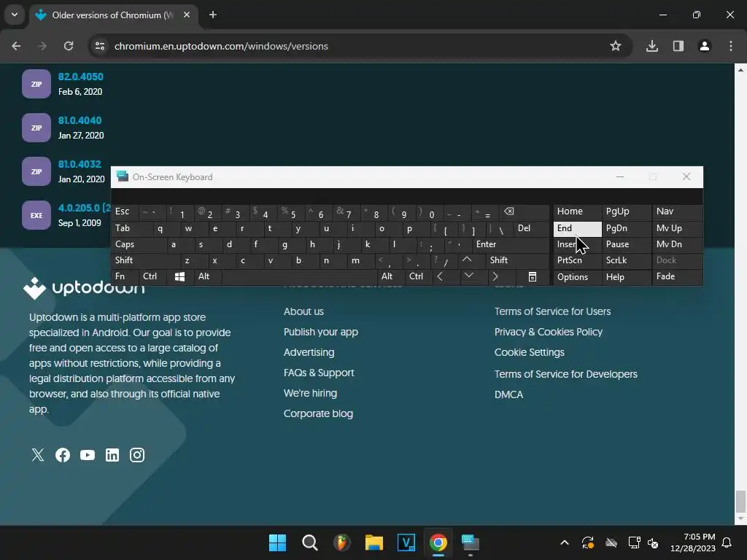747x560 pixels.
Task: Click the End key on On-Screen Keyboard
Action: click(578, 228)
